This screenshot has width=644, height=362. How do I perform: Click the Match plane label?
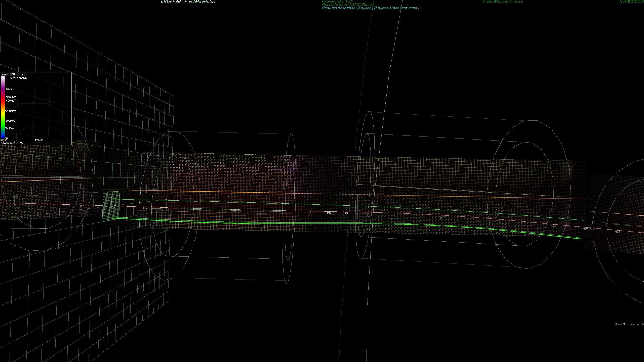[x=114, y=207]
